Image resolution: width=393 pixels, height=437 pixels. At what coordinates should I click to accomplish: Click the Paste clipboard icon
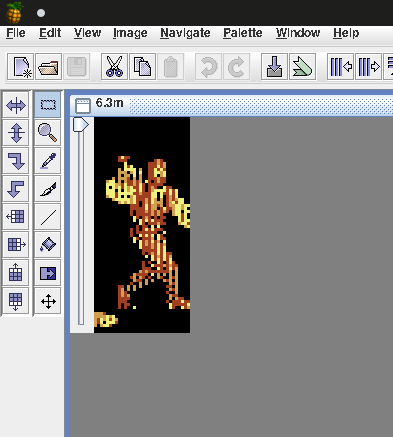pyautogui.click(x=170, y=66)
